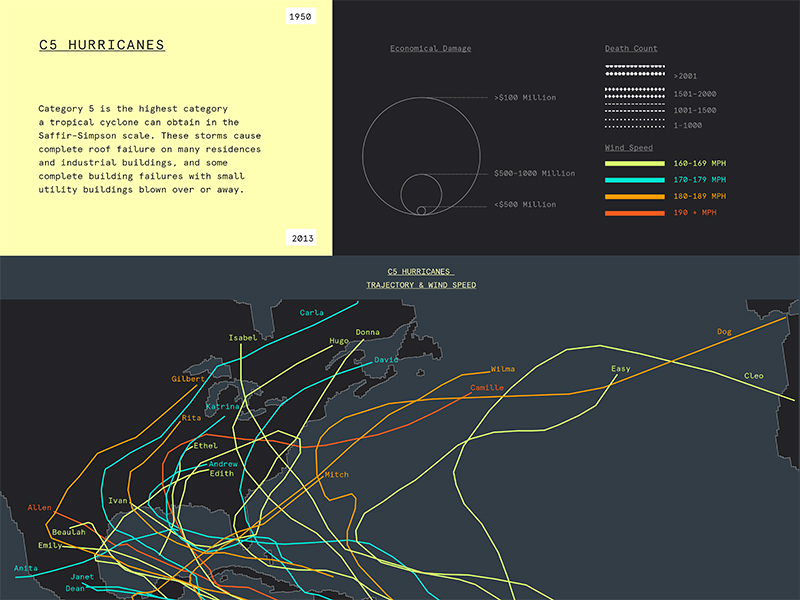Select the cyan 170-179 MPH color bar
This screenshot has width=800, height=600.
pos(634,180)
